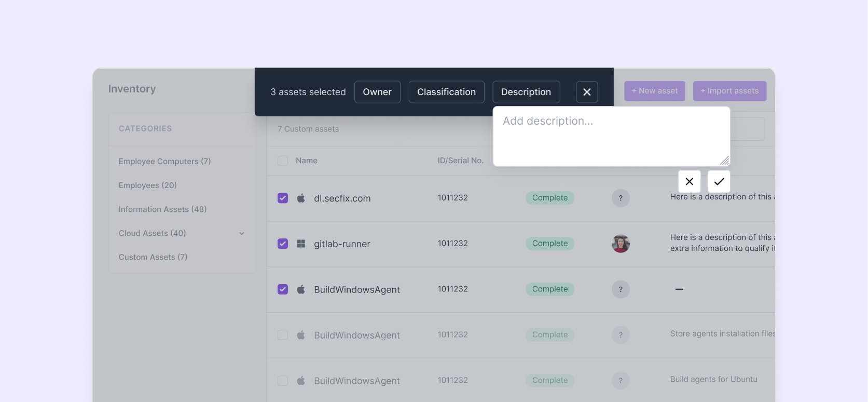Click serial 1011232 in the Build agents for Ubuntu row
Screen dimensions: 868x402
pyautogui.click(x=453, y=381)
